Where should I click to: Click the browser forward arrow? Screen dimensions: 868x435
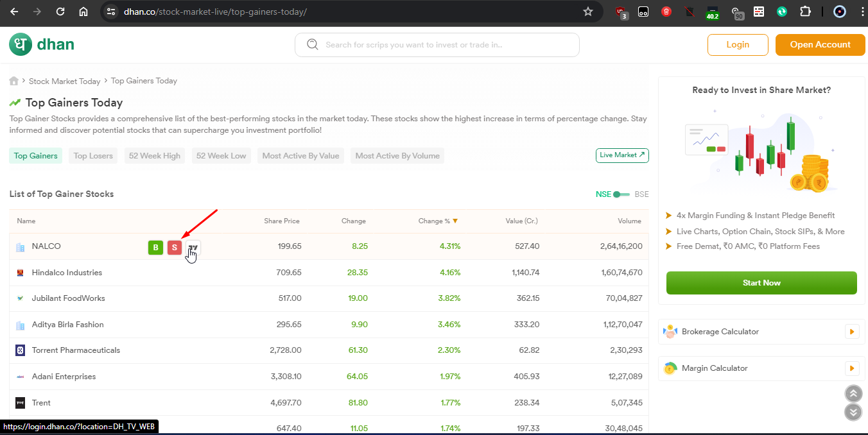pos(37,12)
